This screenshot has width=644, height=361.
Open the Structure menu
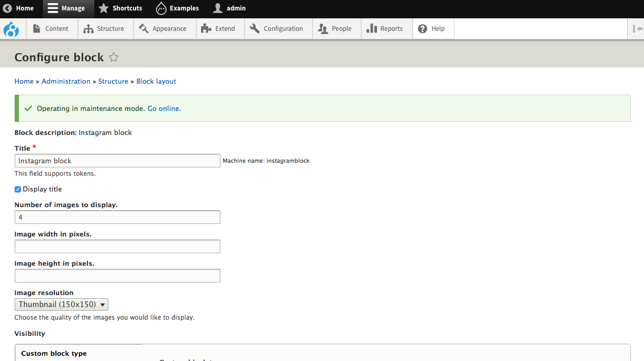click(x=106, y=29)
